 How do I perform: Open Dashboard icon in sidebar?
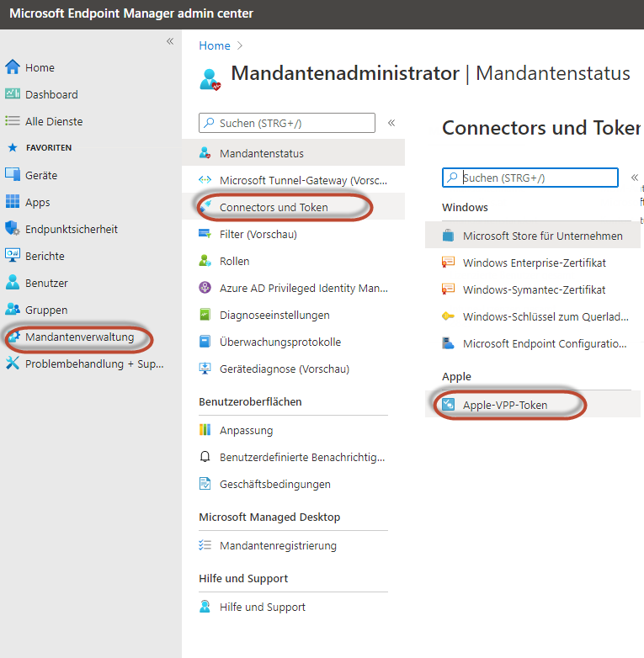(x=13, y=94)
